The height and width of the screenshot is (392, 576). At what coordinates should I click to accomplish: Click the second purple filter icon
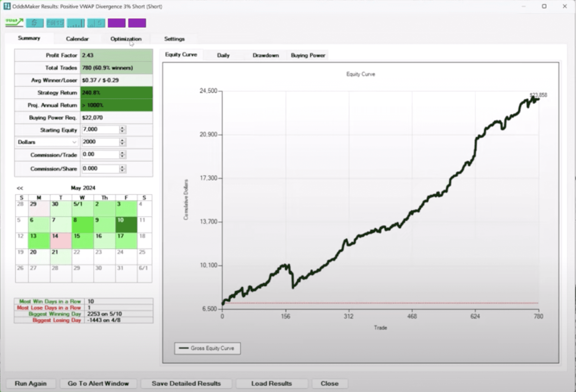(x=137, y=23)
